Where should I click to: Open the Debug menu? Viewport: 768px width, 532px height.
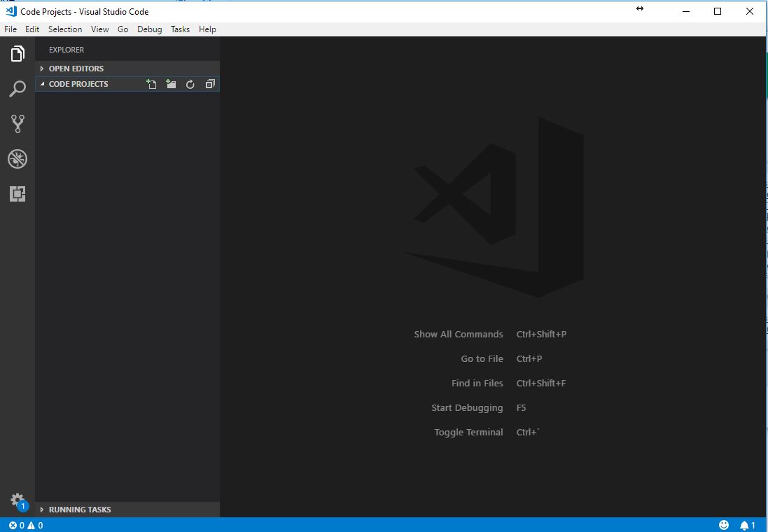(x=149, y=29)
